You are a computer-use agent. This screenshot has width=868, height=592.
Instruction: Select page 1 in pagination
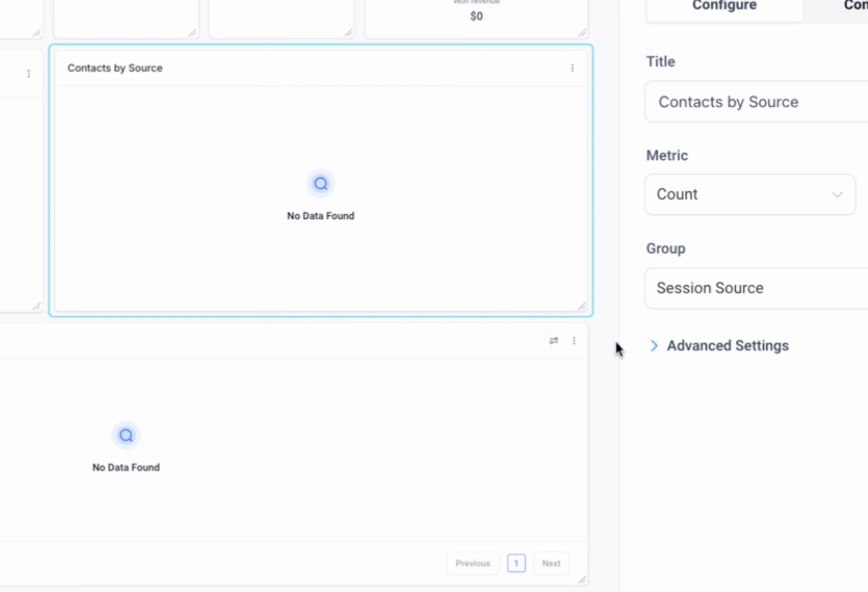(x=516, y=563)
